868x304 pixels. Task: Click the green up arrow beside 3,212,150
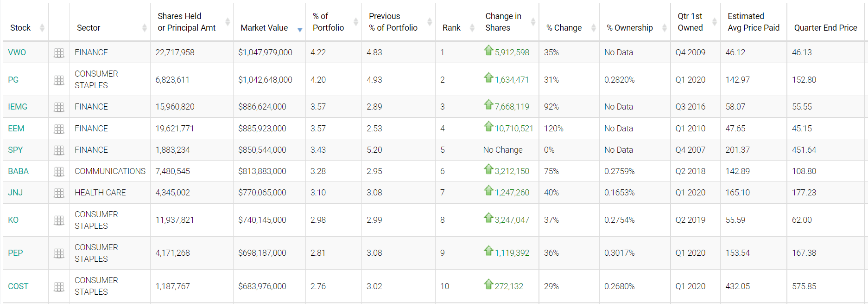click(488, 169)
